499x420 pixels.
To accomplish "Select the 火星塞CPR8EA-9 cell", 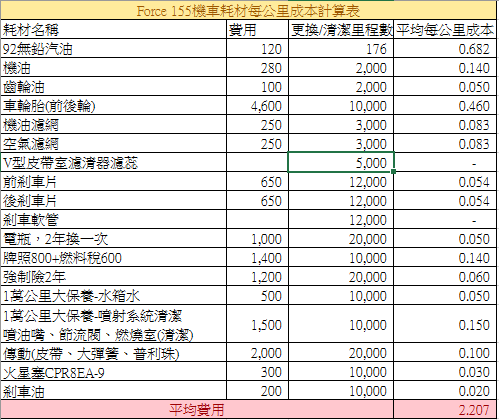I will [114, 371].
